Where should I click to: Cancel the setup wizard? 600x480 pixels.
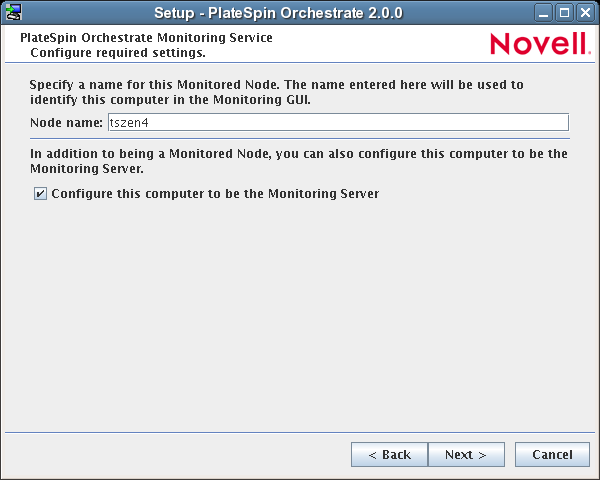[x=552, y=455]
